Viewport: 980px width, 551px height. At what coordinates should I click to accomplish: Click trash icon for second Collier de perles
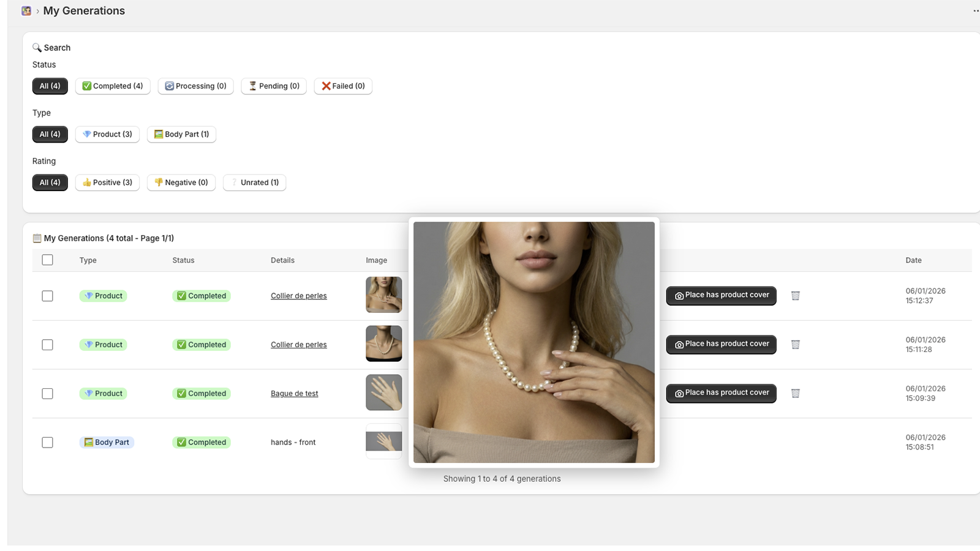pos(795,345)
